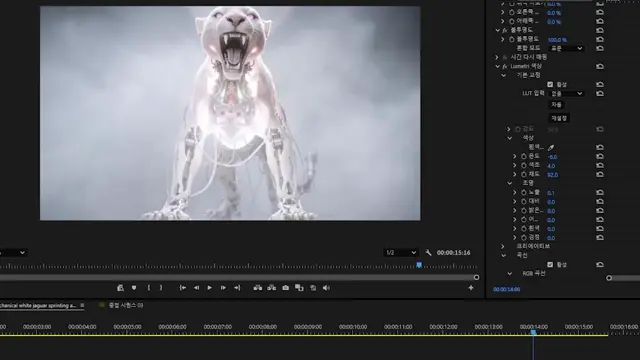Expand the 시간 다시 매핑 effect

497,57
